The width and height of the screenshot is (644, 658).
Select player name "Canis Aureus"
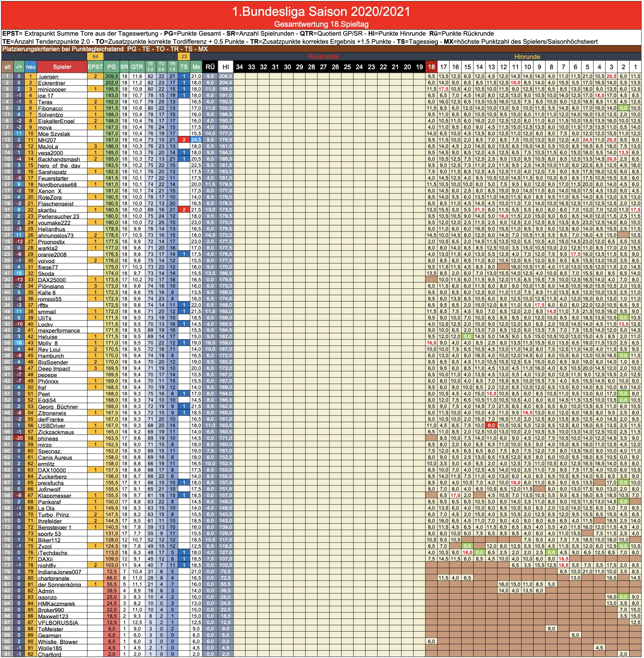pos(55,457)
